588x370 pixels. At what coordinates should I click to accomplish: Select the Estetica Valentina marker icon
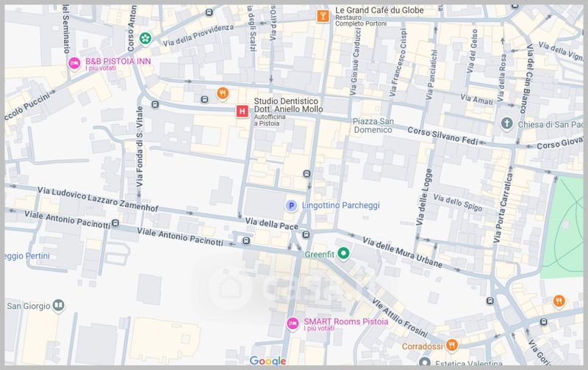pyautogui.click(x=424, y=362)
